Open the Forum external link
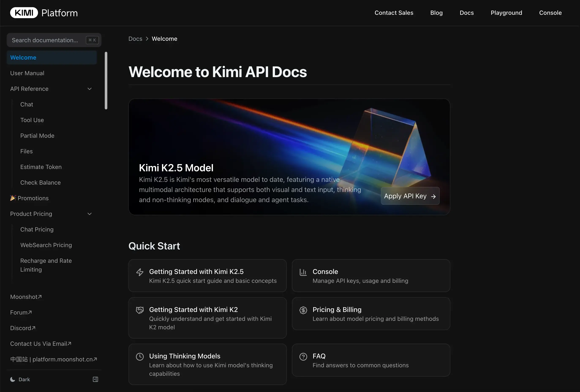580x392 pixels. tap(21, 312)
